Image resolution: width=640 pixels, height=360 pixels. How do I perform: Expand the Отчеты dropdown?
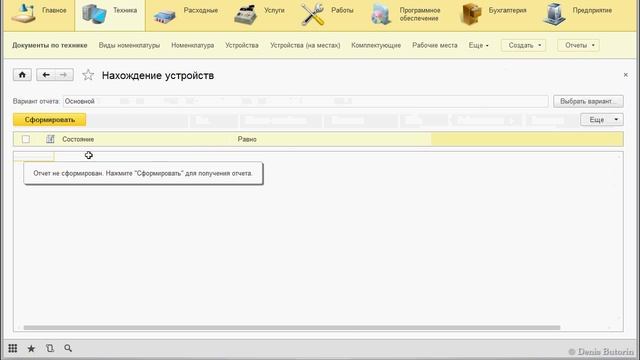pyautogui.click(x=579, y=45)
